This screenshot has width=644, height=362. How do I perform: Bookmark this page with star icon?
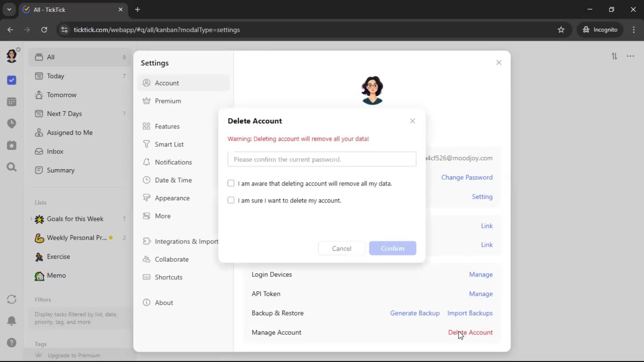tap(561, 30)
